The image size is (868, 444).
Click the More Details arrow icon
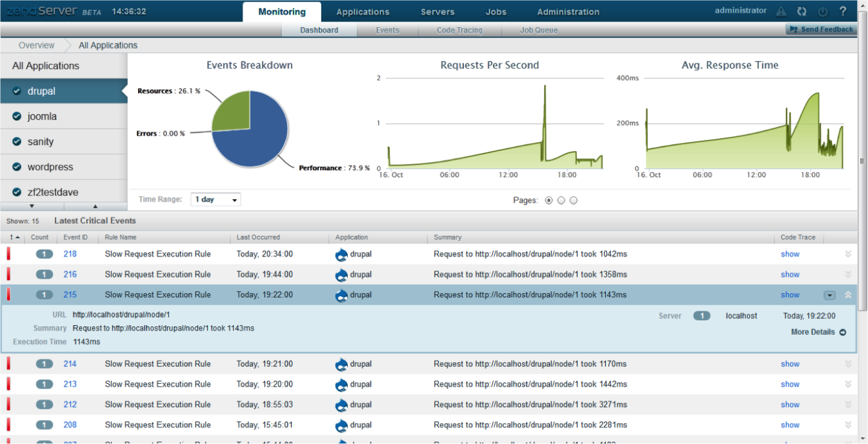tap(843, 332)
